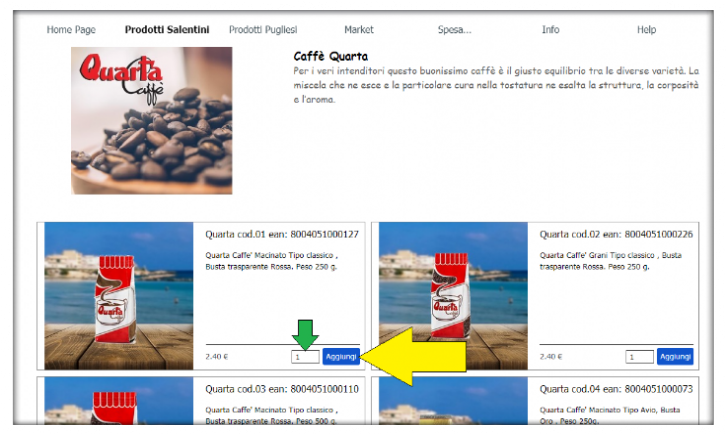726x434 pixels.
Task: Open product image of Quarta cod.03
Action: point(119,401)
